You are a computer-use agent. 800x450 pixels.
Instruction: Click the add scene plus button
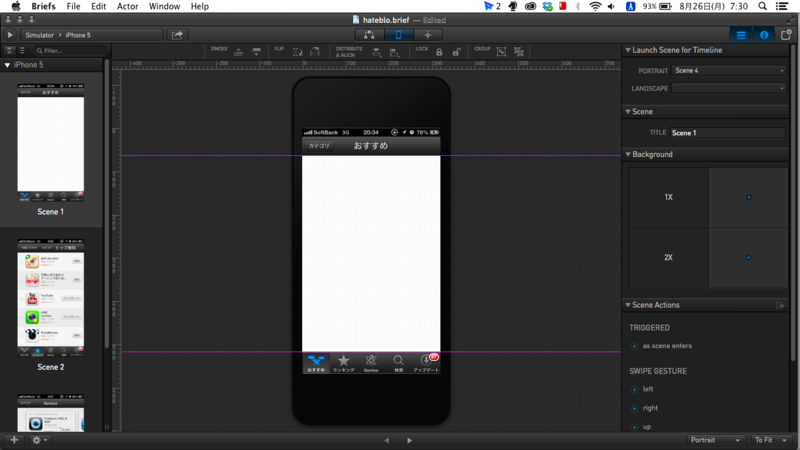point(14,440)
